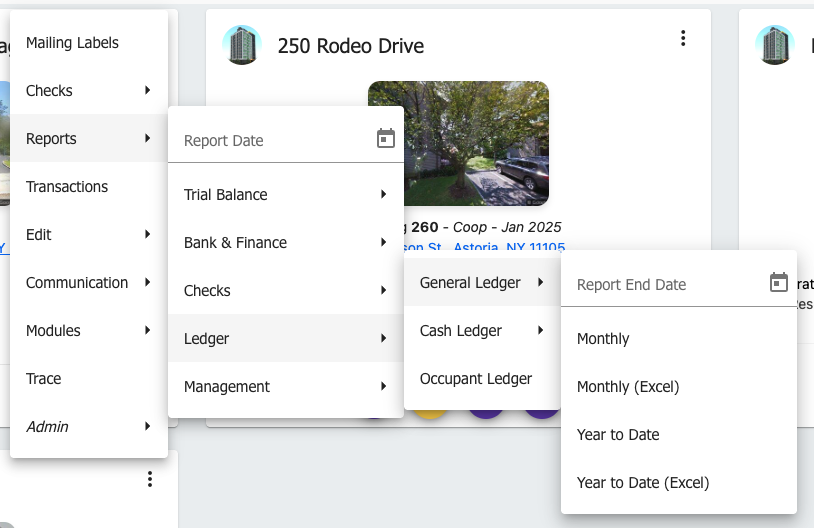Screen dimensions: 814x528
Task: Select Occupant Ledger report
Action: click(x=482, y=378)
